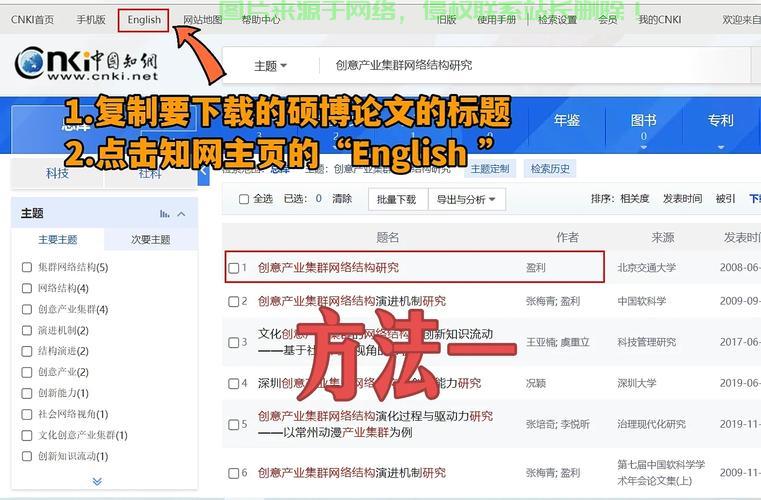Check the box for result 4
761x500 pixels.
click(233, 383)
